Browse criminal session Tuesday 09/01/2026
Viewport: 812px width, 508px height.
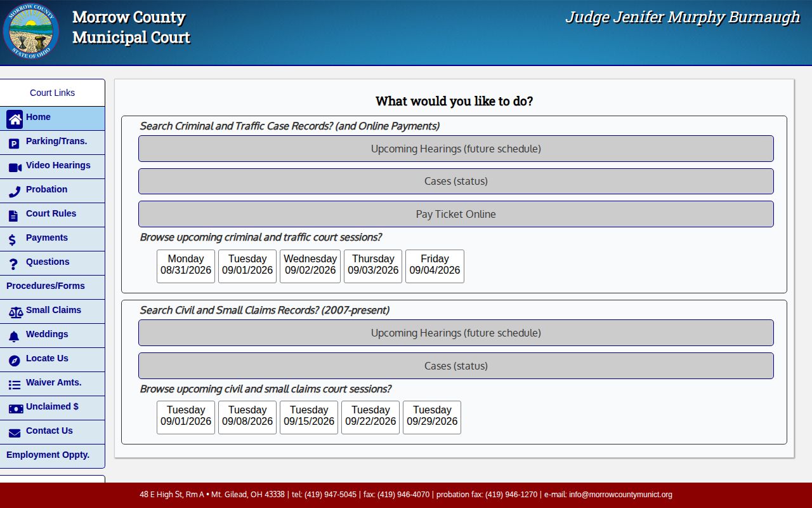point(247,266)
